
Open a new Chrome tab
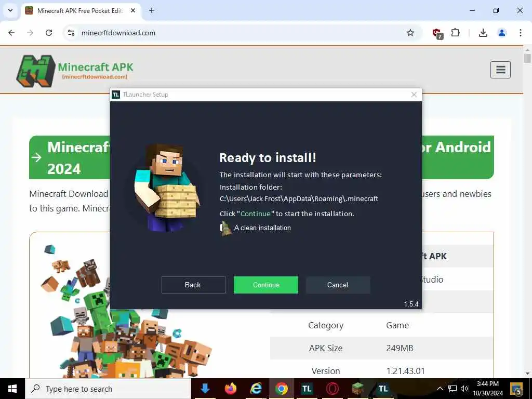click(152, 10)
